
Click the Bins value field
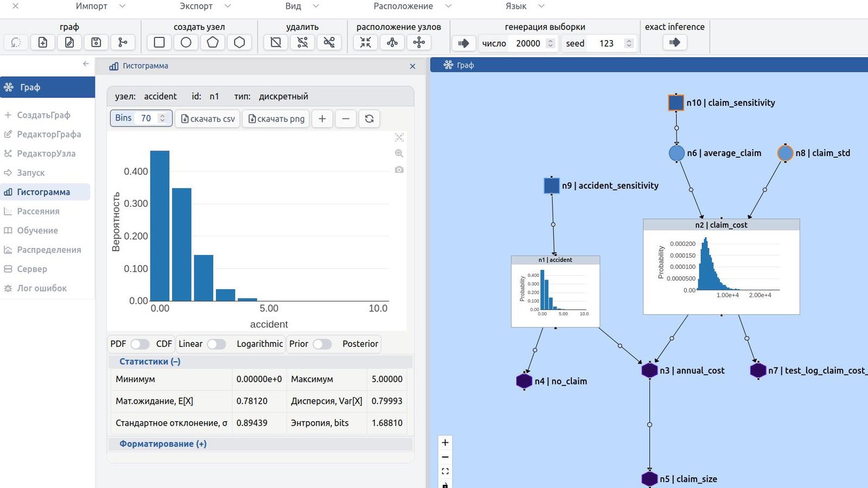pyautogui.click(x=147, y=118)
